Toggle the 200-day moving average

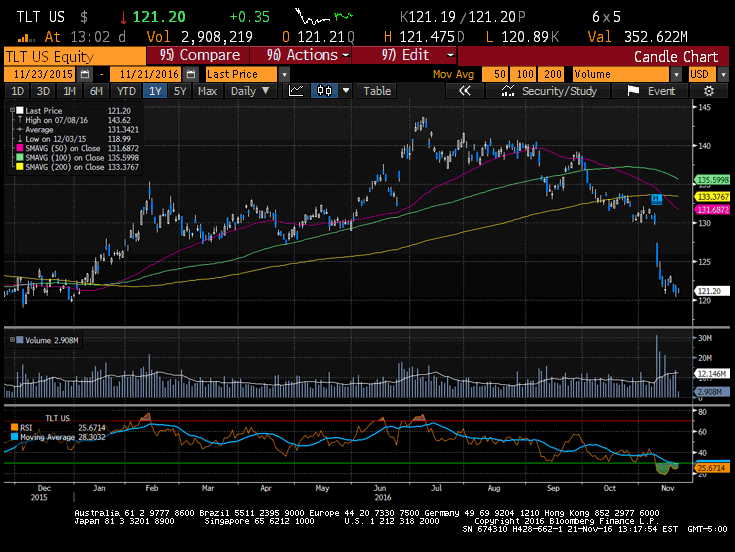pos(552,74)
